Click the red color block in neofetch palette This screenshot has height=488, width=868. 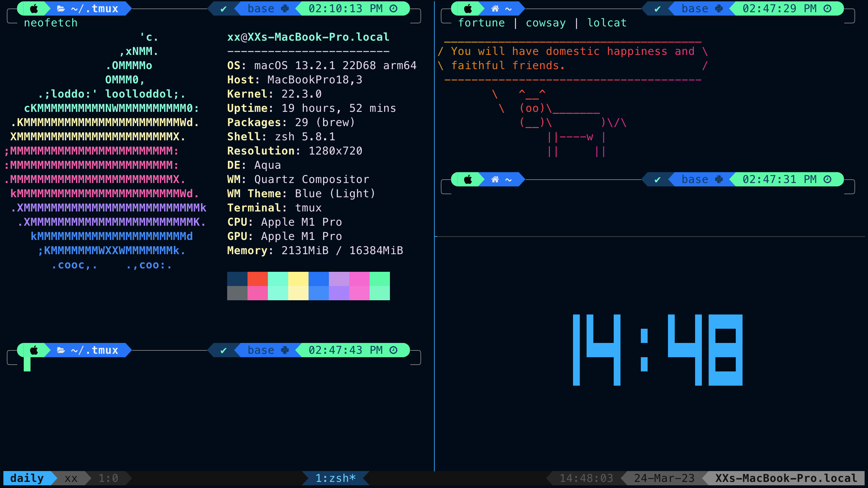point(257,279)
